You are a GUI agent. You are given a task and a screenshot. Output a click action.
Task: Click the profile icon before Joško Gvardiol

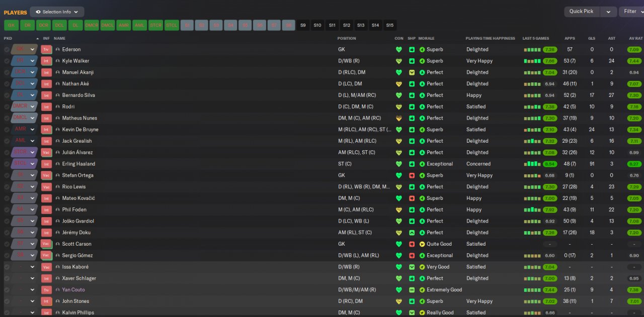click(x=57, y=221)
